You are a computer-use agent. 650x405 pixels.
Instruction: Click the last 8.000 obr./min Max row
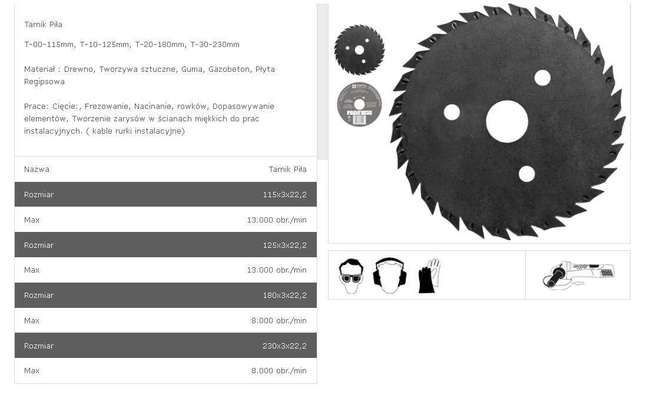tap(165, 371)
